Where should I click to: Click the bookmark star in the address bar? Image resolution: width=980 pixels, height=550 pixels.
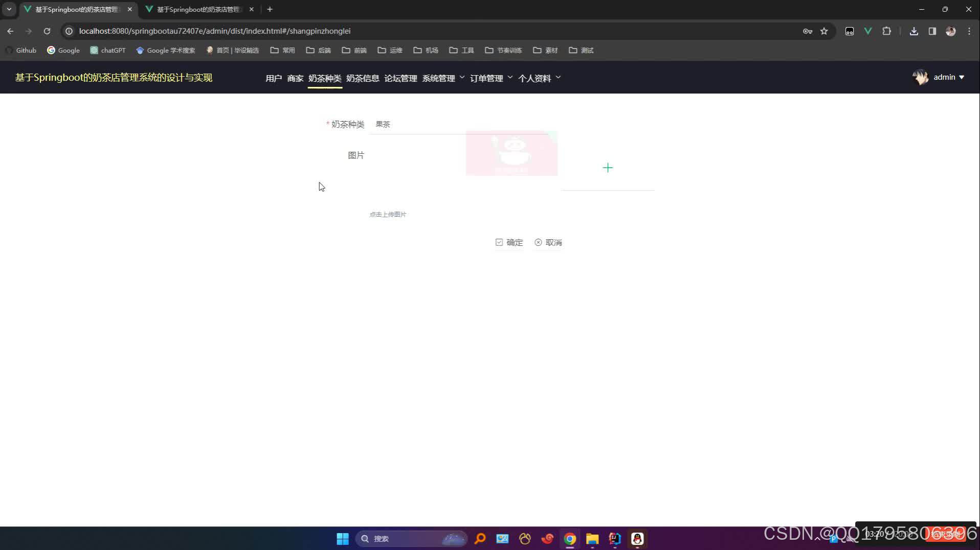click(x=824, y=31)
